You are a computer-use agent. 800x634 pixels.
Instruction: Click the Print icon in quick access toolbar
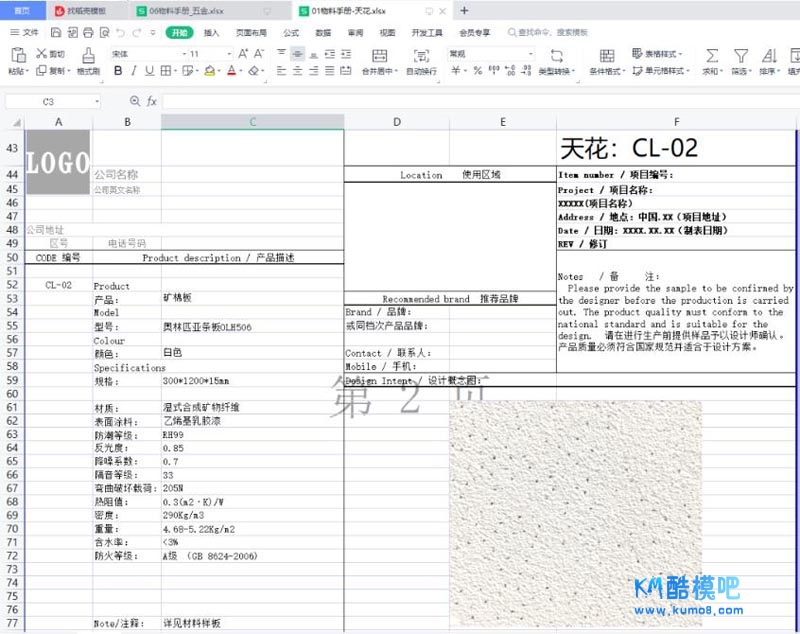(89, 32)
